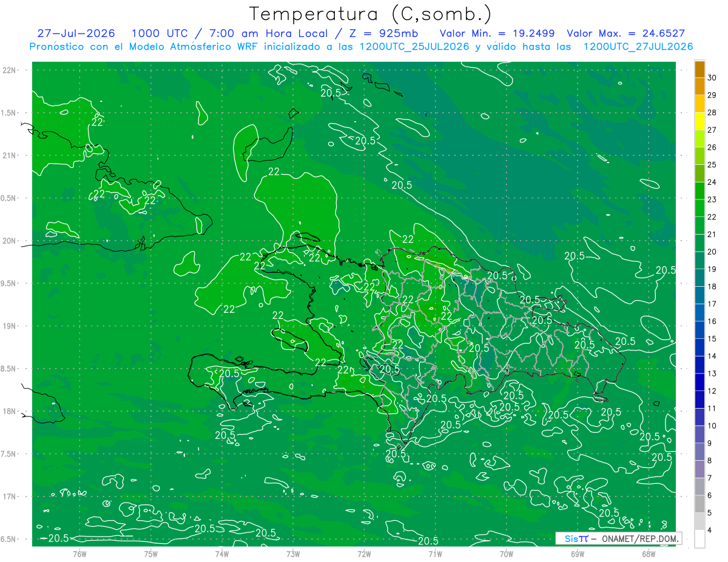Click the "70W" longitude axis label
This screenshot has width=728, height=562.
click(x=507, y=554)
